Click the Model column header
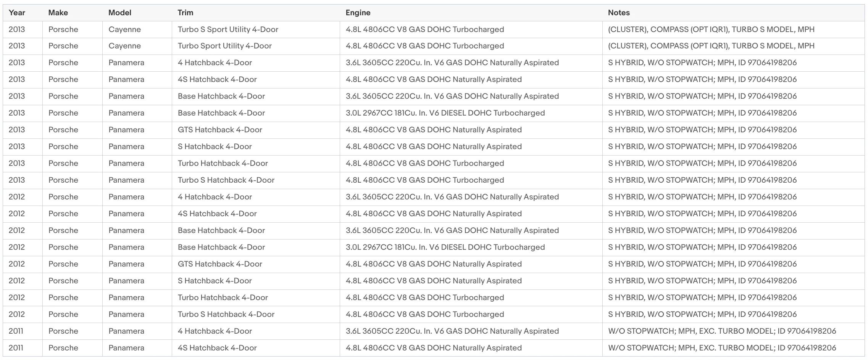The height and width of the screenshot is (360, 868). pyautogui.click(x=119, y=13)
